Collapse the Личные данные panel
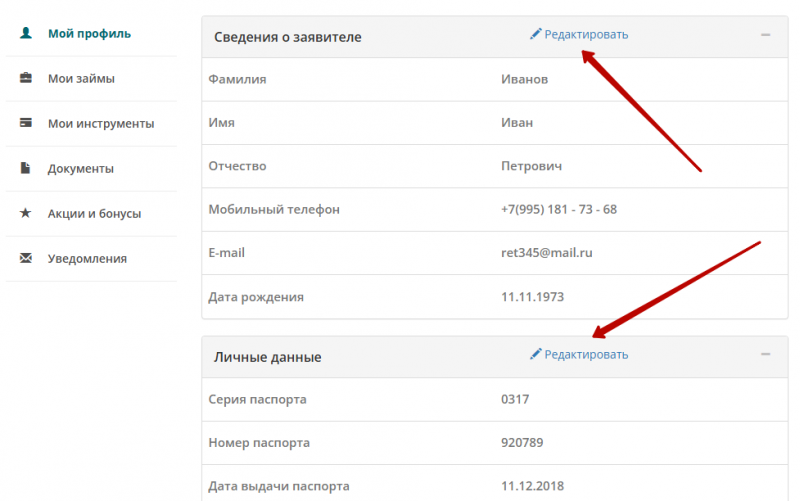The image size is (800, 501). pos(765,355)
